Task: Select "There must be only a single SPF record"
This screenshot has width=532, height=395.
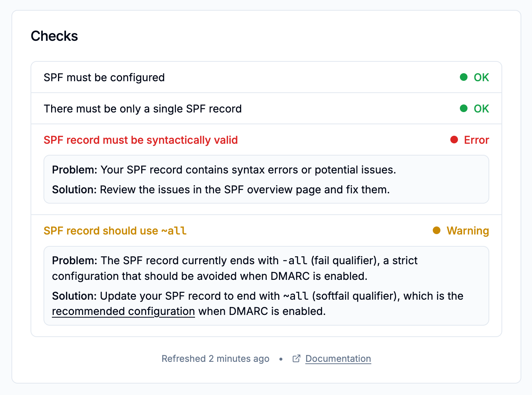Action: point(143,109)
